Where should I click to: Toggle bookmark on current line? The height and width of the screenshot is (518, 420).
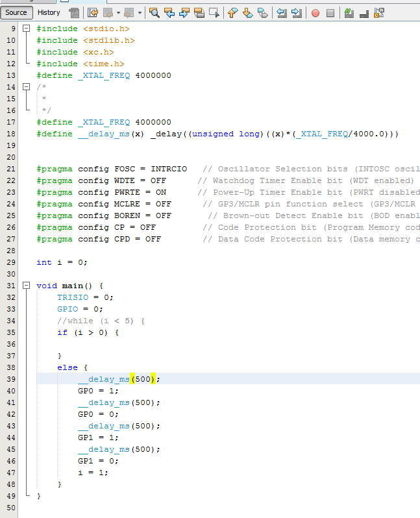[262, 12]
